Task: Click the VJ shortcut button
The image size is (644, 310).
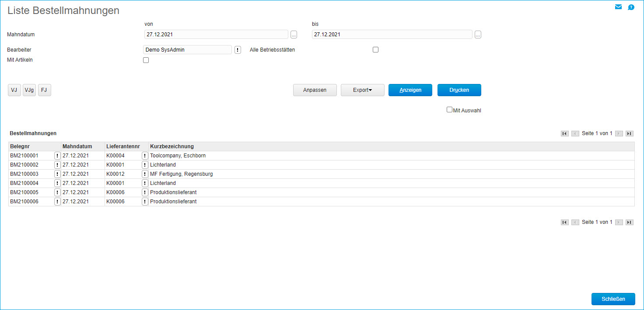Action: tap(14, 90)
